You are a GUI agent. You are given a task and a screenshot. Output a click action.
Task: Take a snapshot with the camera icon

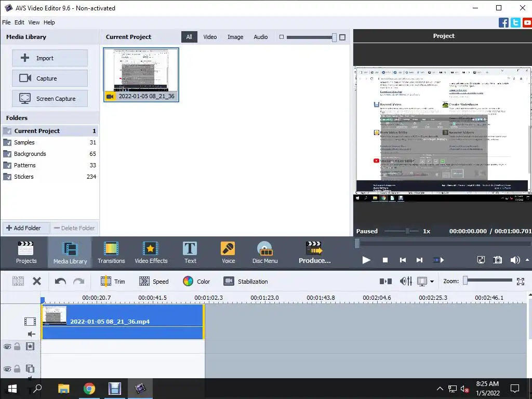pos(497,260)
